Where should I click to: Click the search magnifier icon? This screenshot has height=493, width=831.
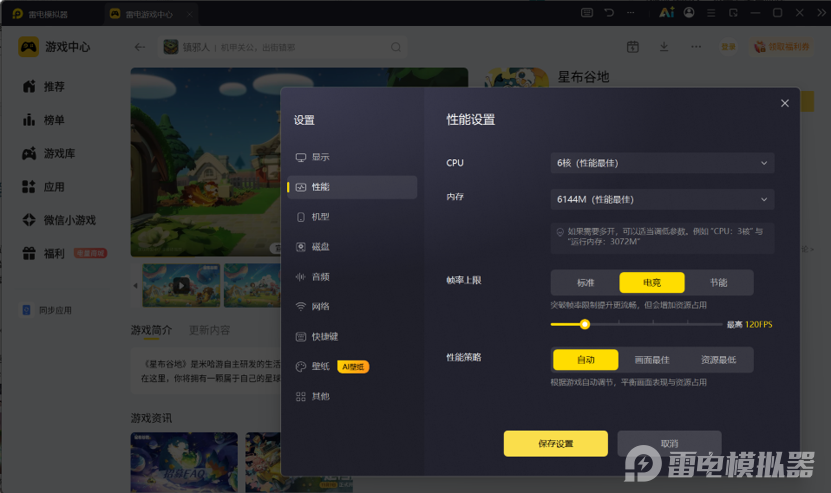(x=396, y=47)
